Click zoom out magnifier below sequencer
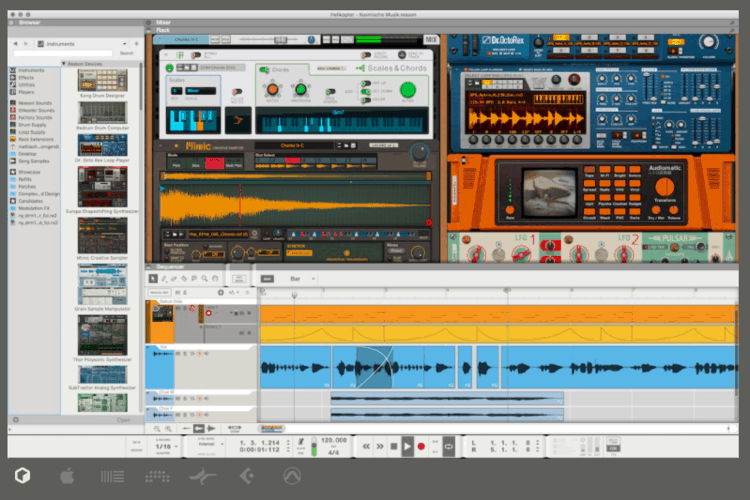The height and width of the screenshot is (500, 750). tap(157, 429)
